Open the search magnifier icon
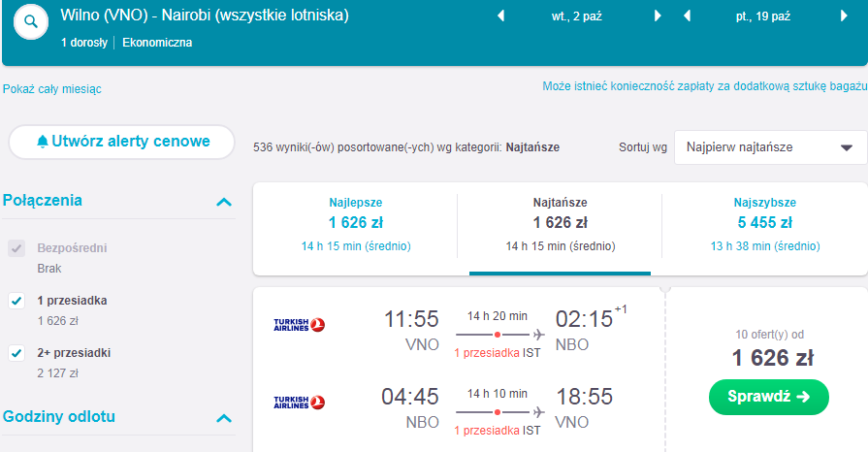Viewport: 868px width, 452px height. [31, 22]
